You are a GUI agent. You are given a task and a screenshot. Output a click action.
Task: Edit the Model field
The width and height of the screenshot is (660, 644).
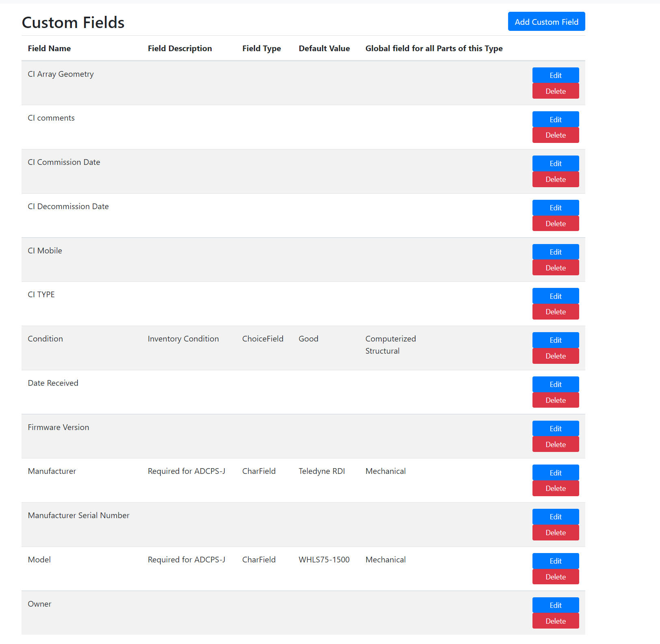pos(555,561)
